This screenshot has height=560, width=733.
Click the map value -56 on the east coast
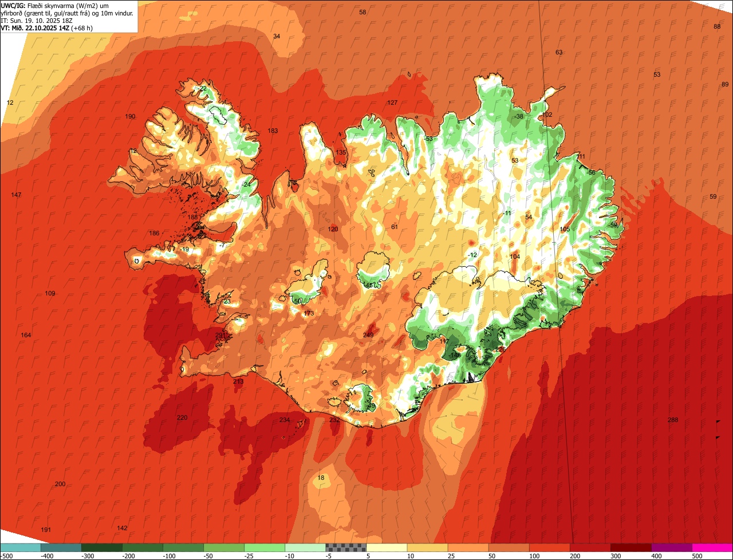590,172
